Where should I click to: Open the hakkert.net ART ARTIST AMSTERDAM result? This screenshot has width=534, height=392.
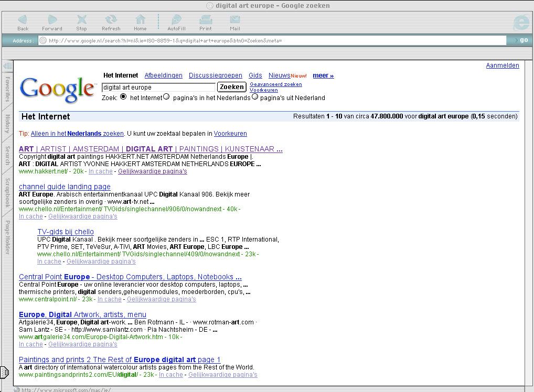tap(151, 149)
